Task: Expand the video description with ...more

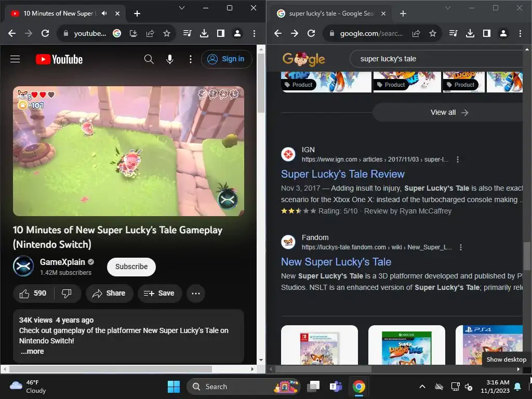Action: [x=32, y=352]
